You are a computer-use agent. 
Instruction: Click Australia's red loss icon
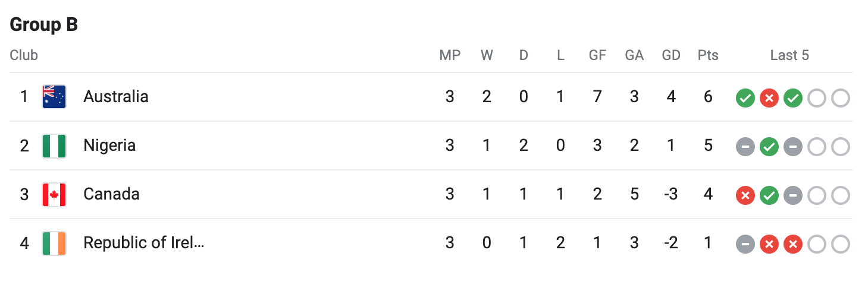(769, 98)
